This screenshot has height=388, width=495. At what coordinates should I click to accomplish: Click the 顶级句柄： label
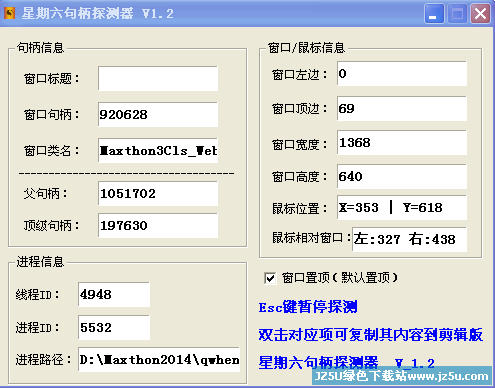coord(52,225)
